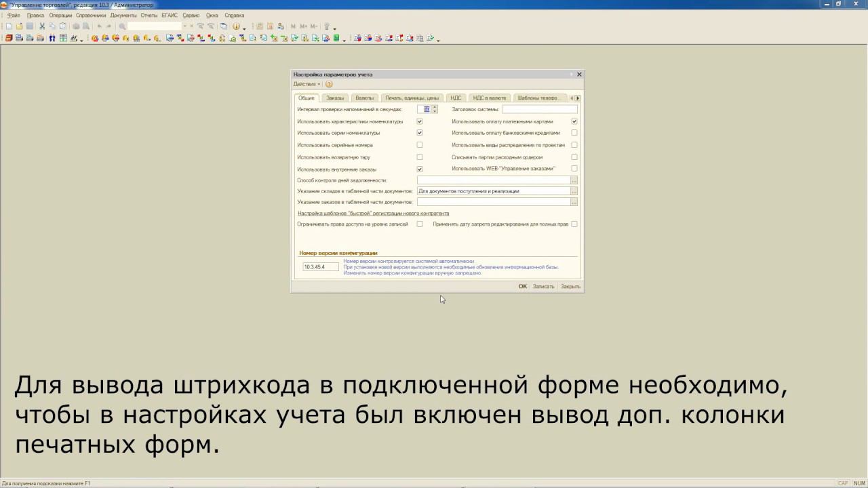The image size is (868, 488).
Task: Click the Записать button
Action: coord(543,286)
